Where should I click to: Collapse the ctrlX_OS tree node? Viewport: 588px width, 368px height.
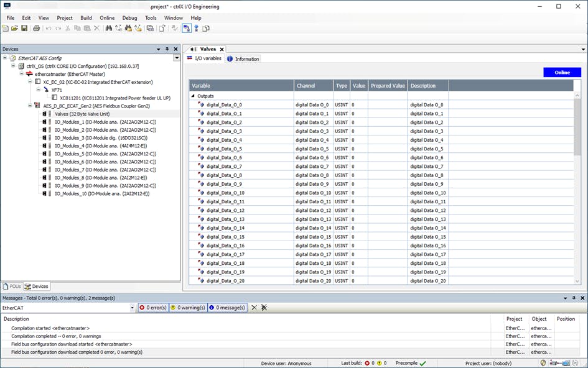point(13,66)
